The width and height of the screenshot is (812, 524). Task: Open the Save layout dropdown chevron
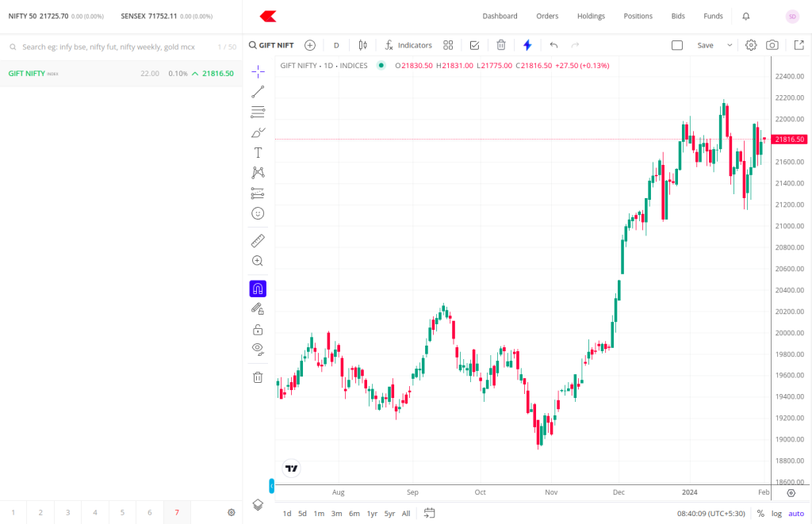[729, 45]
